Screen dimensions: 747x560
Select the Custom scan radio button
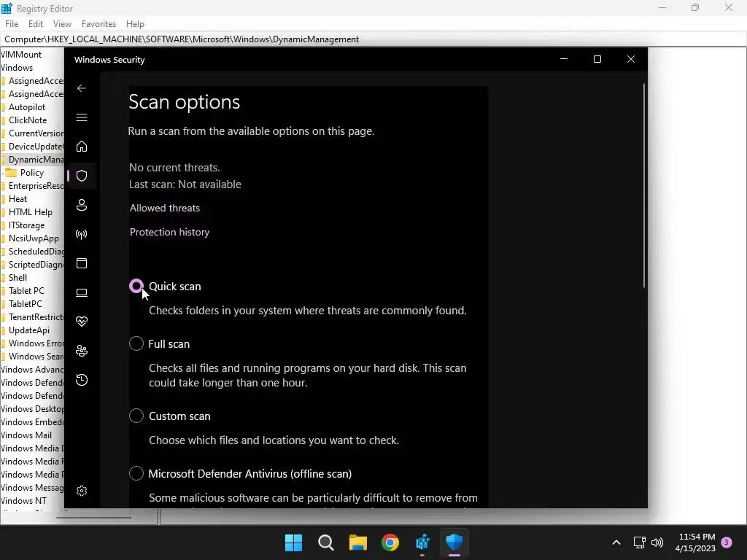point(136,416)
